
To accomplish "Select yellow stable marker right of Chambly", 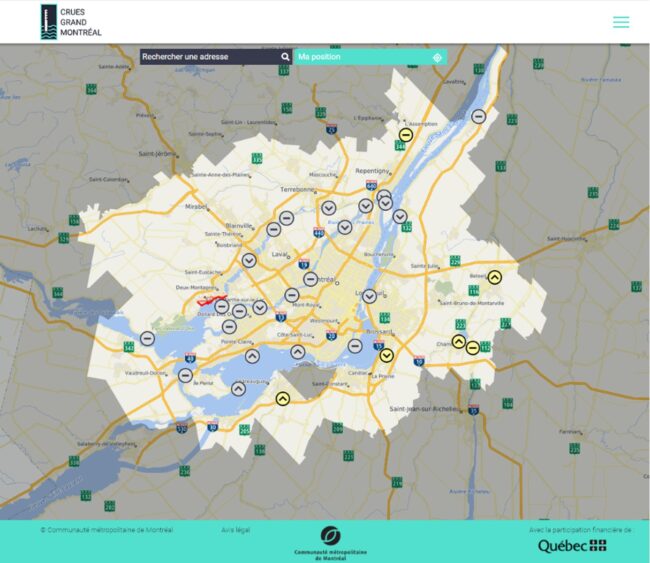I will (473, 348).
